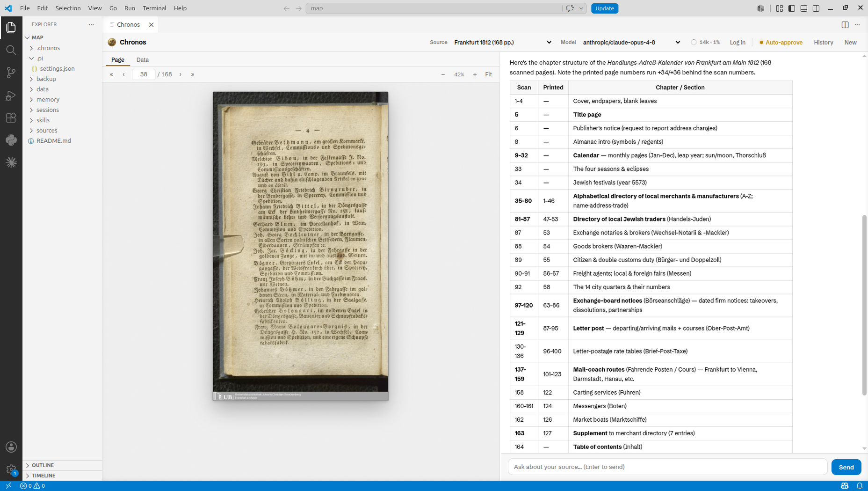Open Run and Debug view

(11, 95)
